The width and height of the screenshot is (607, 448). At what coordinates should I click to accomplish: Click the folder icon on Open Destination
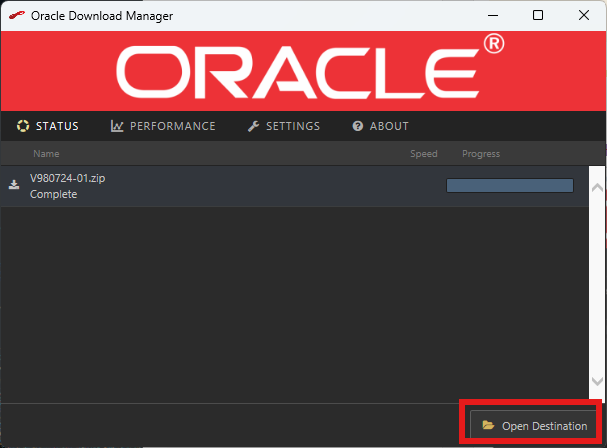tap(488, 425)
